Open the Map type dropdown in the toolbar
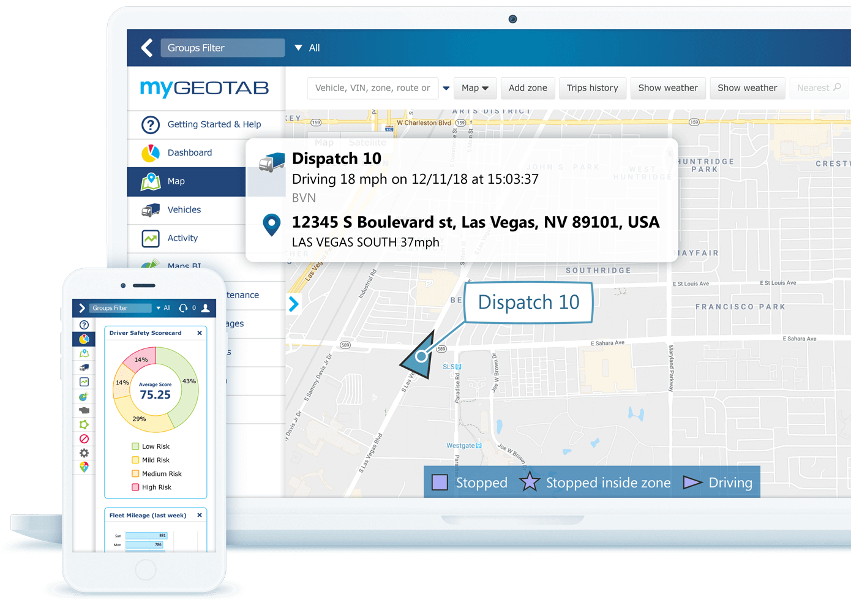Viewport: 851px width, 616px height. point(474,88)
